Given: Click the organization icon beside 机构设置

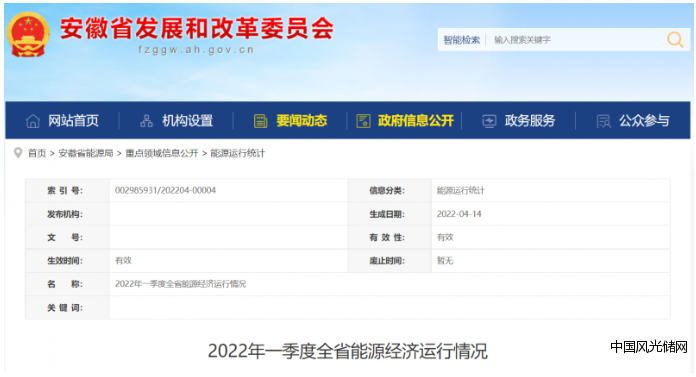Looking at the screenshot, I should pyautogui.click(x=146, y=121).
